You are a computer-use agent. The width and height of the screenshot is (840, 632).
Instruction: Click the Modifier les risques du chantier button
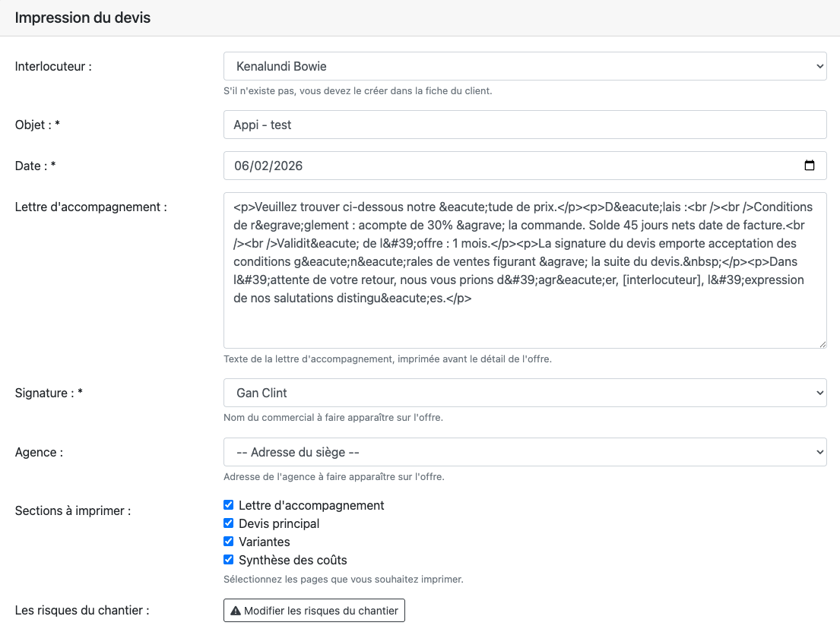click(314, 611)
